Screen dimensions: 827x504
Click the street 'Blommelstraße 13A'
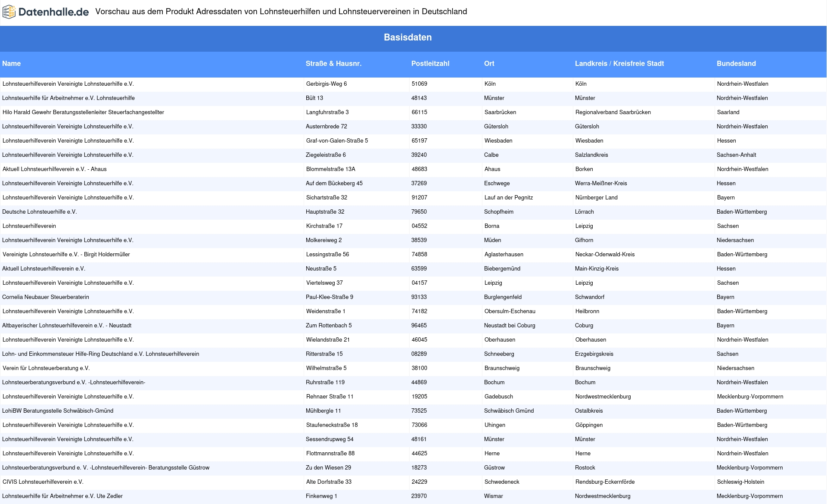(331, 169)
